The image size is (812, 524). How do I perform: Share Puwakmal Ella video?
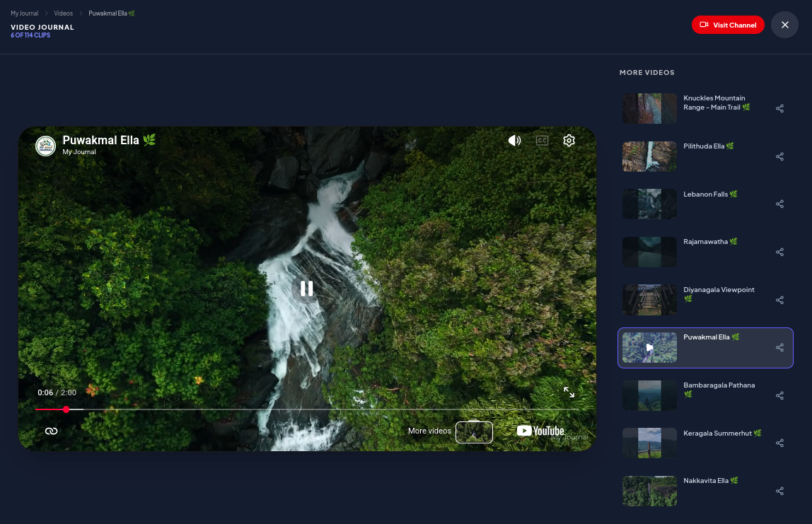(779, 347)
